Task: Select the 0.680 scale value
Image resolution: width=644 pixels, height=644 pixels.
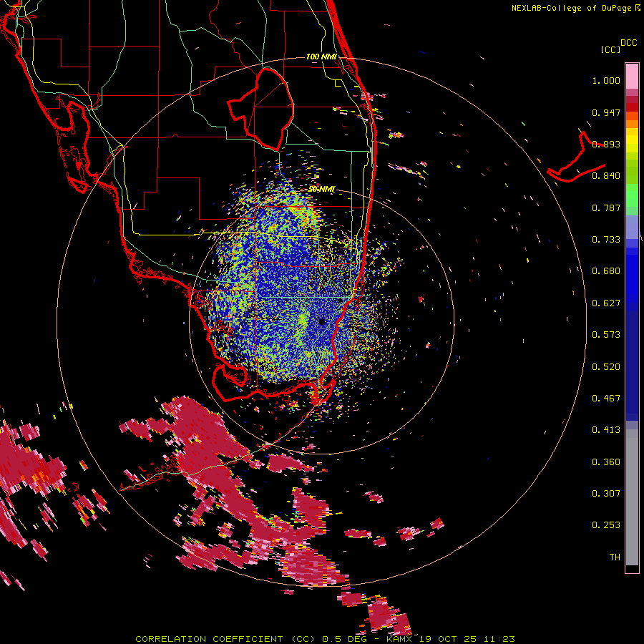Action: (606, 271)
